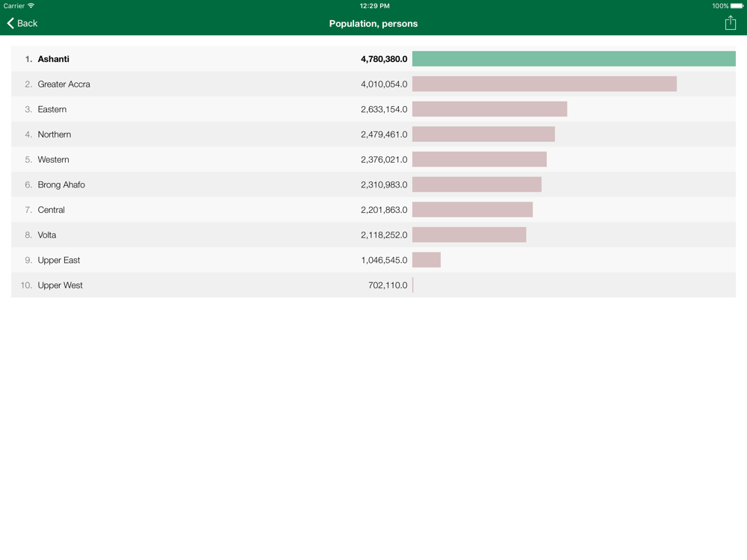The image size is (747, 560).
Task: Tap the Upper East short bar
Action: pos(427,260)
